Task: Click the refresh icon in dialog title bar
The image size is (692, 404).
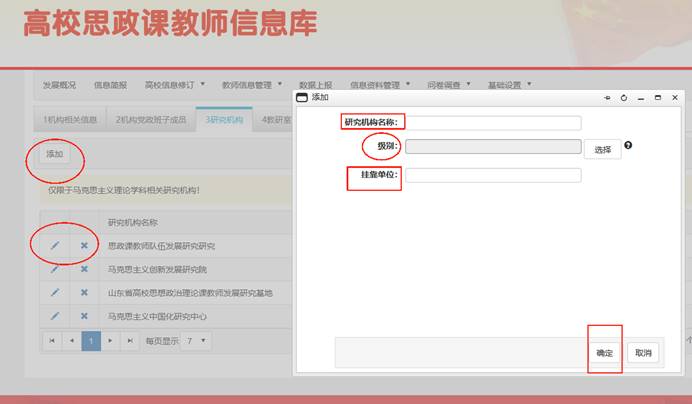Action: point(624,97)
